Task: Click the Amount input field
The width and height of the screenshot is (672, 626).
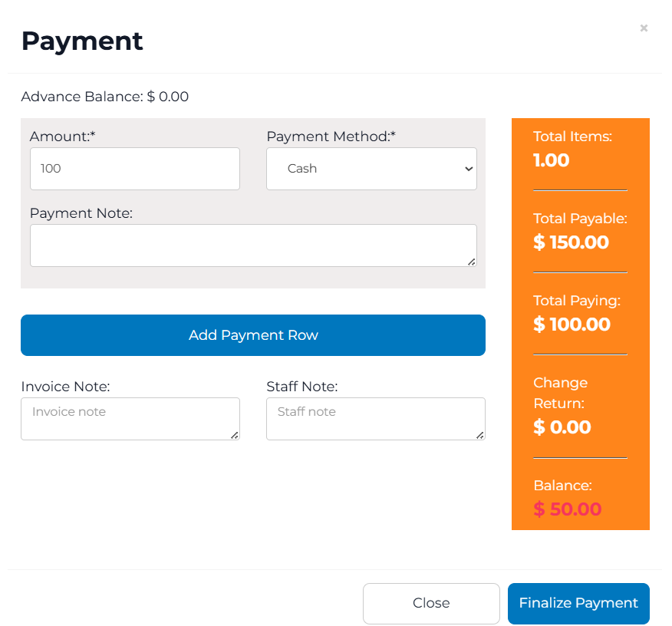Action: coord(135,169)
